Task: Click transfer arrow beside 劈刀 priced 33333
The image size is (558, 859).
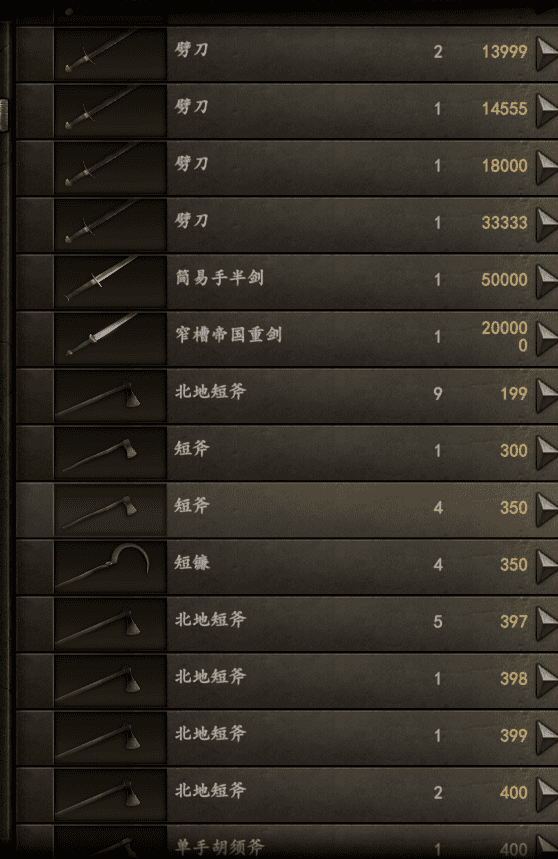Action: [x=546, y=224]
